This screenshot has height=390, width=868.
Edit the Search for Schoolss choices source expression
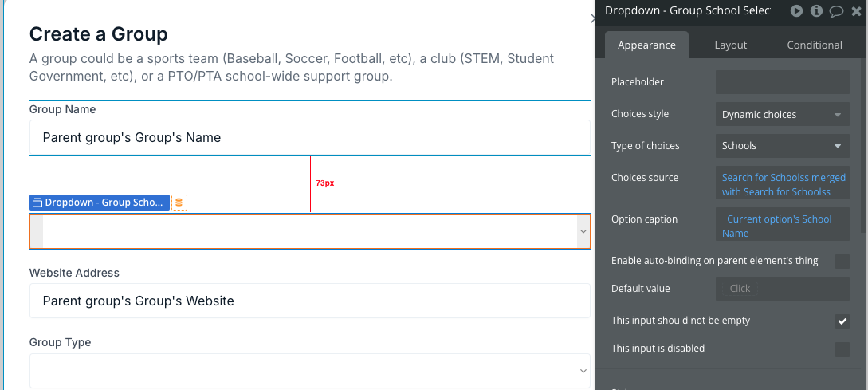coord(782,184)
